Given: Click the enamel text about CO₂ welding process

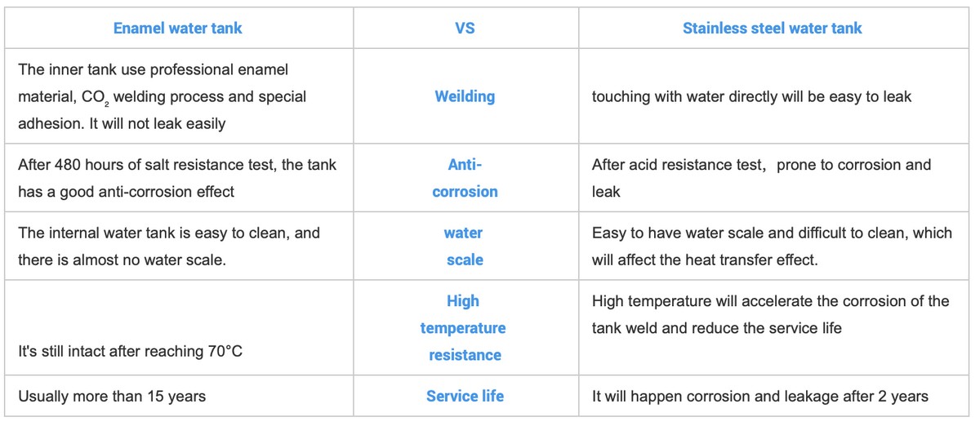Looking at the screenshot, I should [x=162, y=96].
